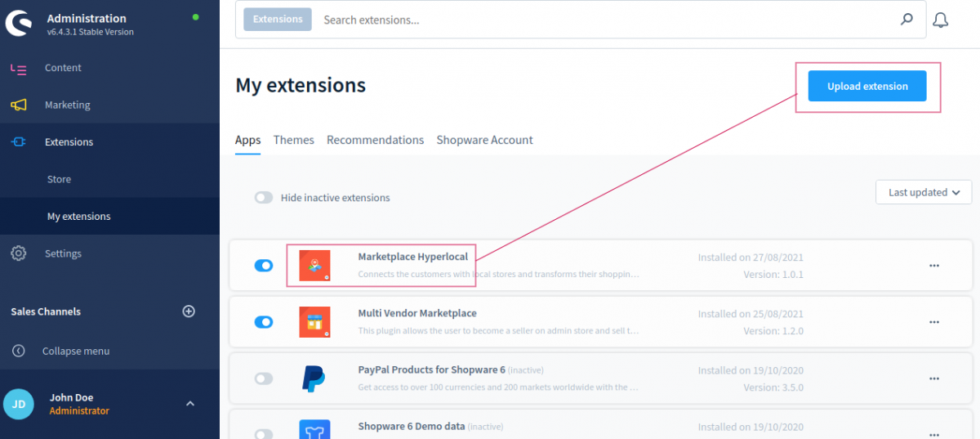Click the green online status dot
This screenshot has height=439, width=980.
pos(194,16)
